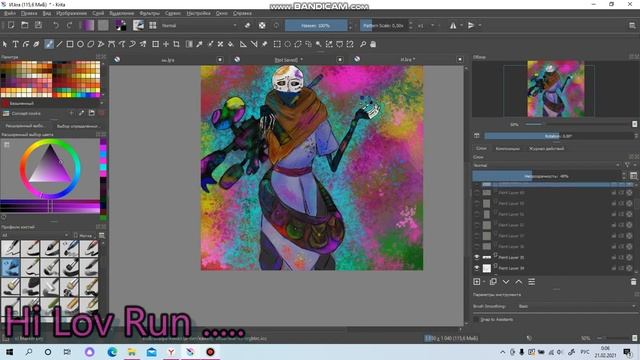Switch to the Журнал действий tab
This screenshot has height=360, width=640.
point(547,149)
